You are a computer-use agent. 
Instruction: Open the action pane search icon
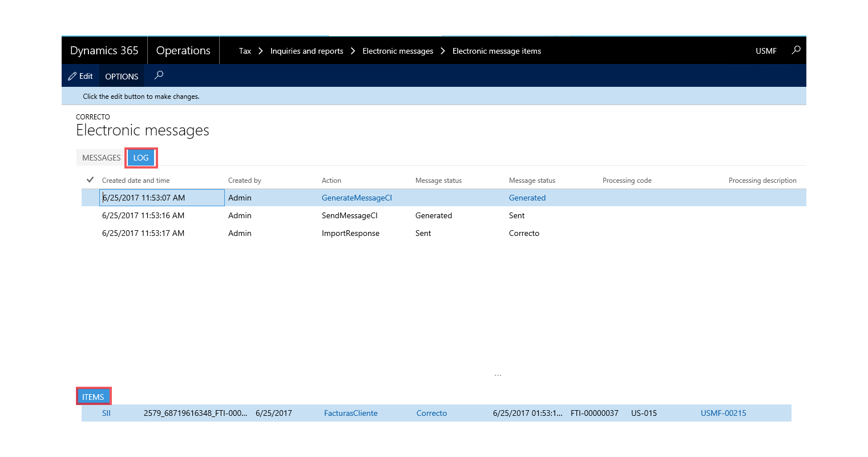tap(159, 75)
